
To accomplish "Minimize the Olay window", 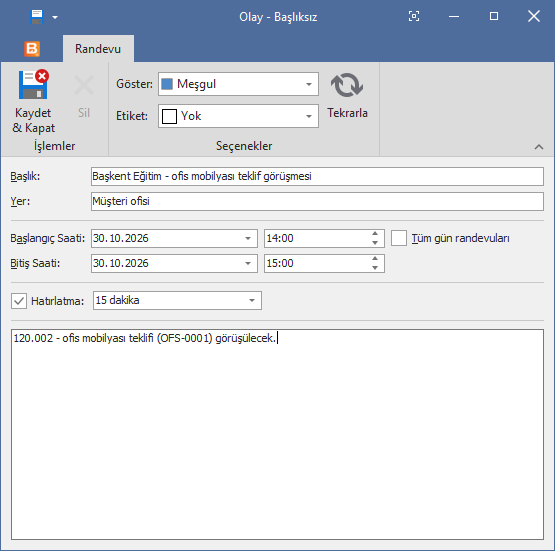I will coord(454,16).
